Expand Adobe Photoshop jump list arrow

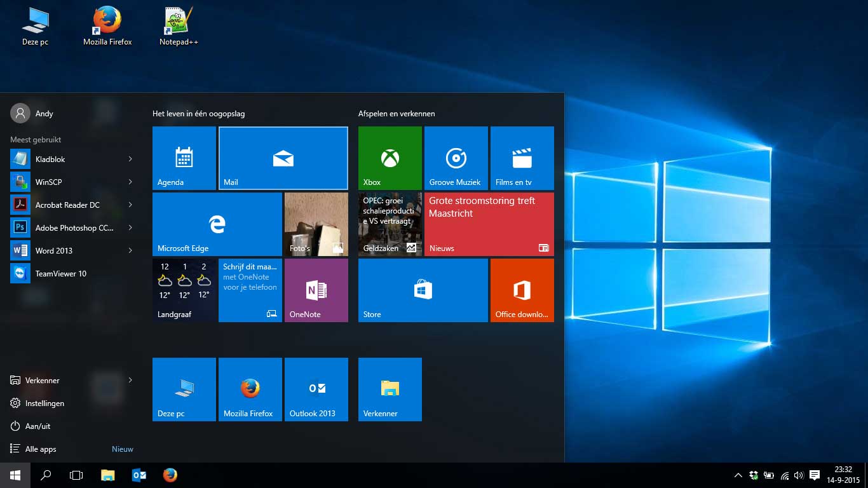(x=130, y=228)
